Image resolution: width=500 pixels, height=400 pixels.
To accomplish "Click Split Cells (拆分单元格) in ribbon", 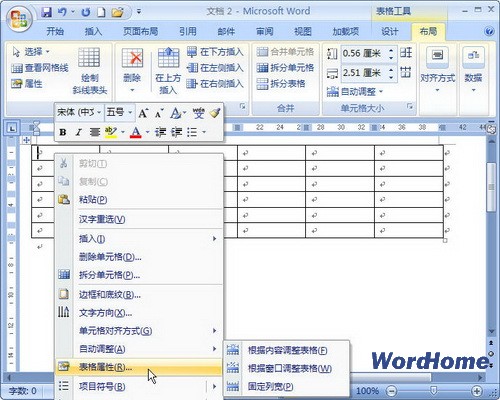I will coord(285,68).
